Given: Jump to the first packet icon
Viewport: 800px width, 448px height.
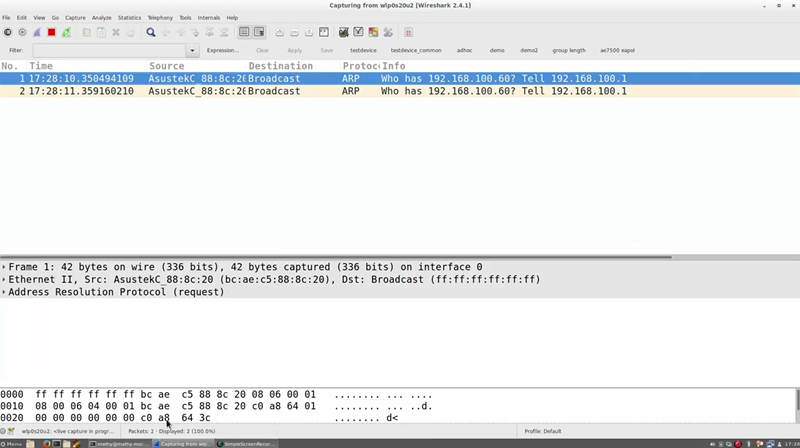Looking at the screenshot, I should pyautogui.click(x=209, y=32).
